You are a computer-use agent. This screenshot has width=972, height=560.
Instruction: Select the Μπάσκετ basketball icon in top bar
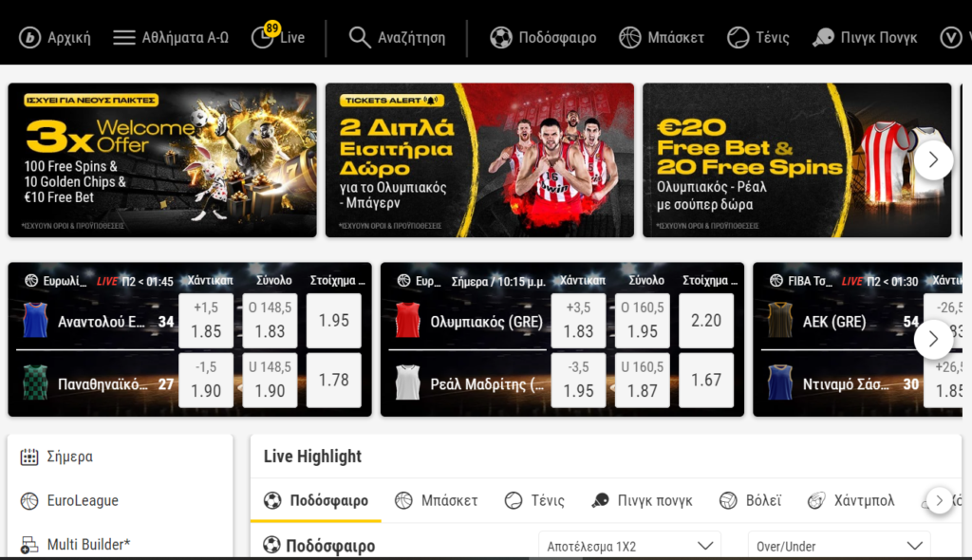click(x=630, y=38)
